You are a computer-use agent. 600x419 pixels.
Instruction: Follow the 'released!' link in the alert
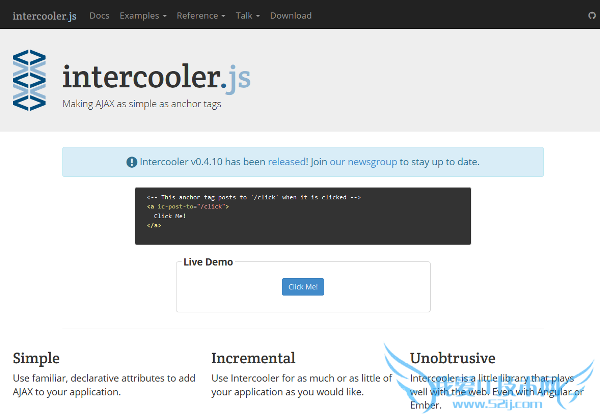point(288,162)
